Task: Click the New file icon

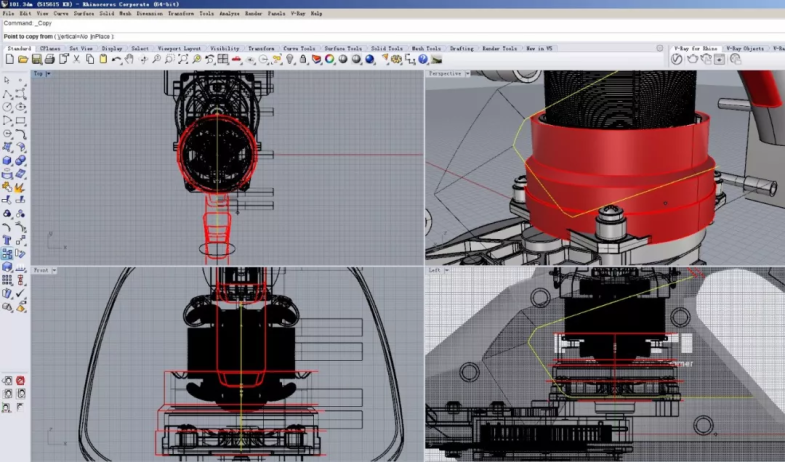Action: tap(9, 60)
